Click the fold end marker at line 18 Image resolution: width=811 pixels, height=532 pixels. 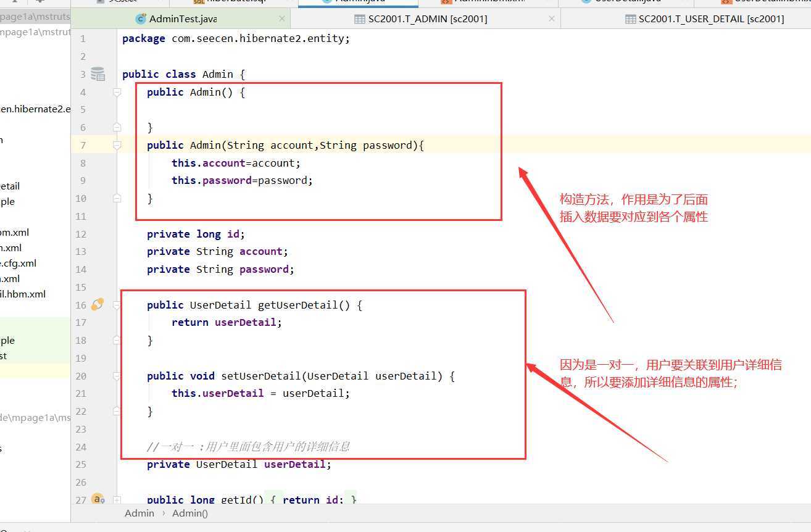(117, 340)
